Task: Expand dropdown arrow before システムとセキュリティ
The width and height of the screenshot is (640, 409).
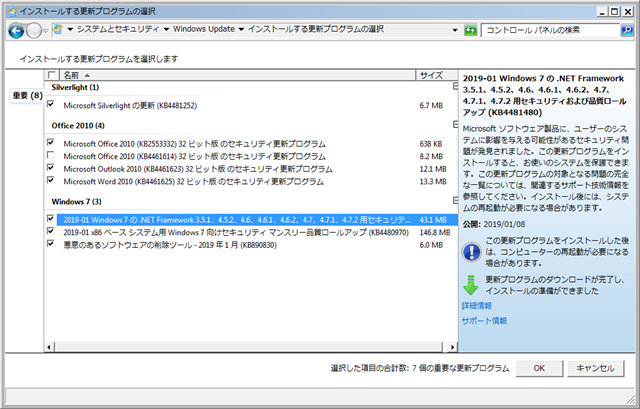Action: (70, 29)
